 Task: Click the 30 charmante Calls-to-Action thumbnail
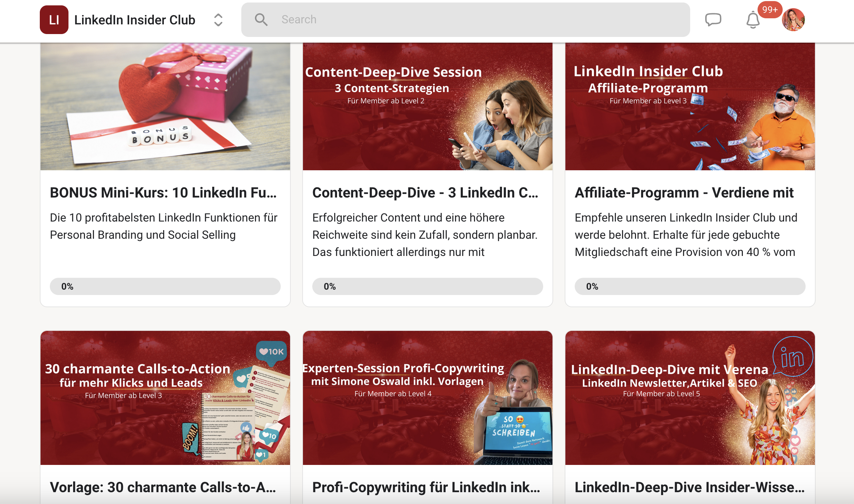[165, 398]
